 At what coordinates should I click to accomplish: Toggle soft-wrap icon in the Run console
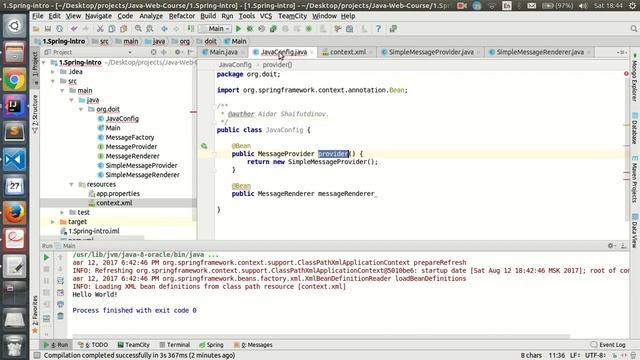click(x=60, y=281)
